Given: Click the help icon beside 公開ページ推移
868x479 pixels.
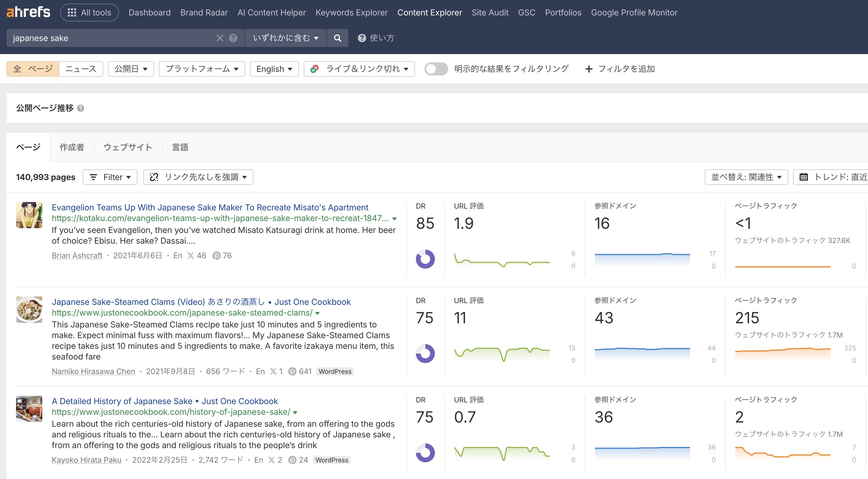Looking at the screenshot, I should (81, 108).
